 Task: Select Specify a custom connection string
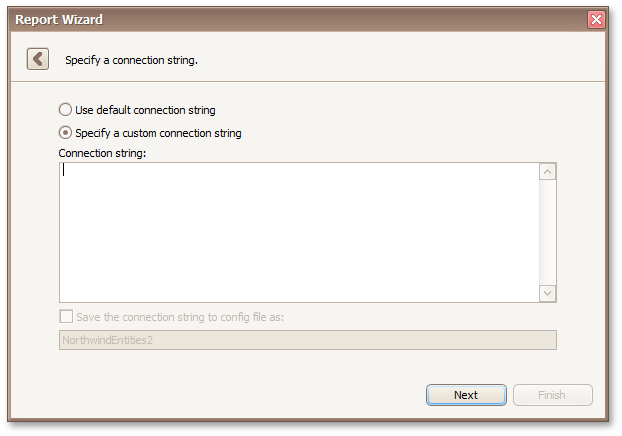[x=66, y=133]
